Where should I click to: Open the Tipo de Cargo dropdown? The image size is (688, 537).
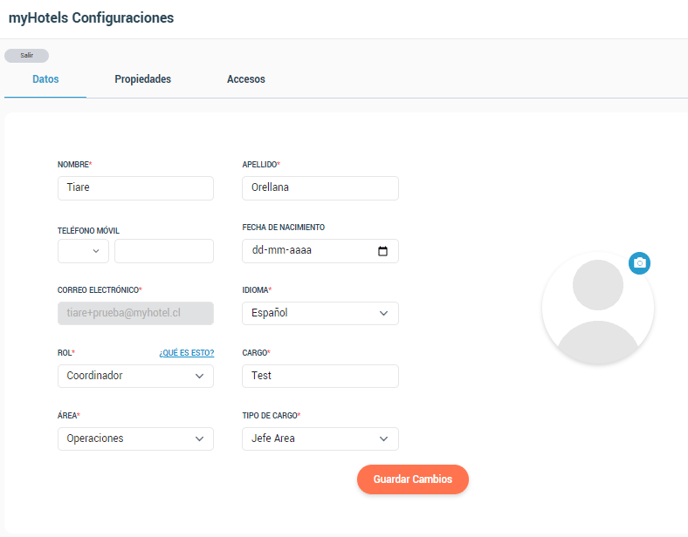pos(320,439)
